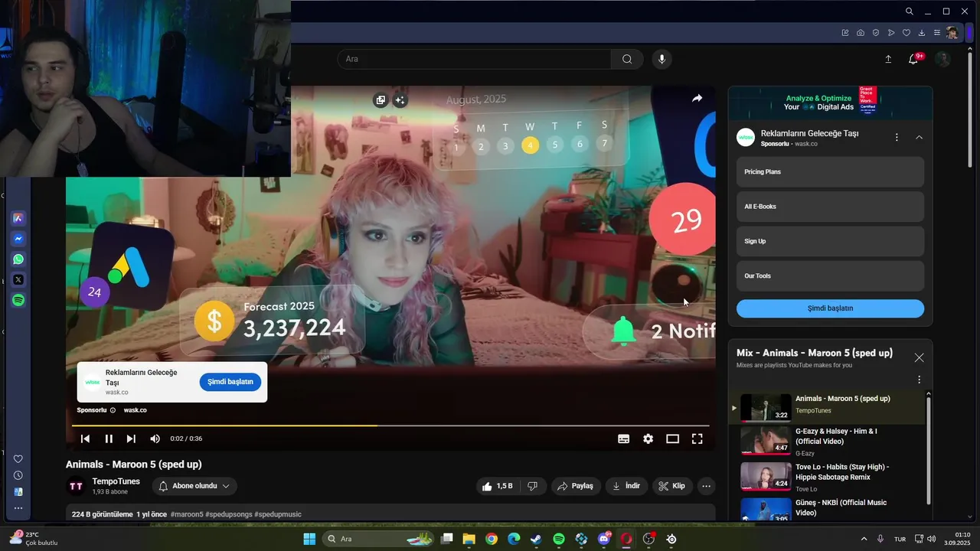This screenshot has width=980, height=551.
Task: Click Opera send/flow arrow icon
Action: [891, 33]
